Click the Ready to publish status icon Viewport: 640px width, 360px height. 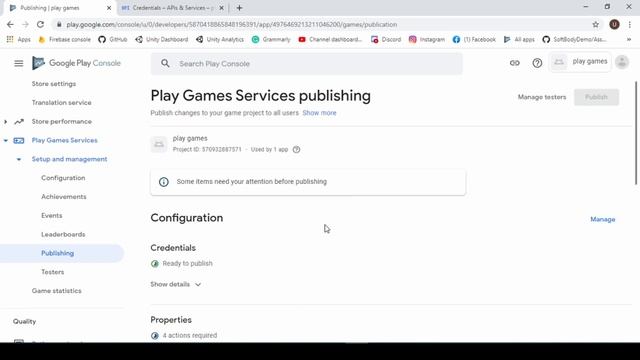155,264
